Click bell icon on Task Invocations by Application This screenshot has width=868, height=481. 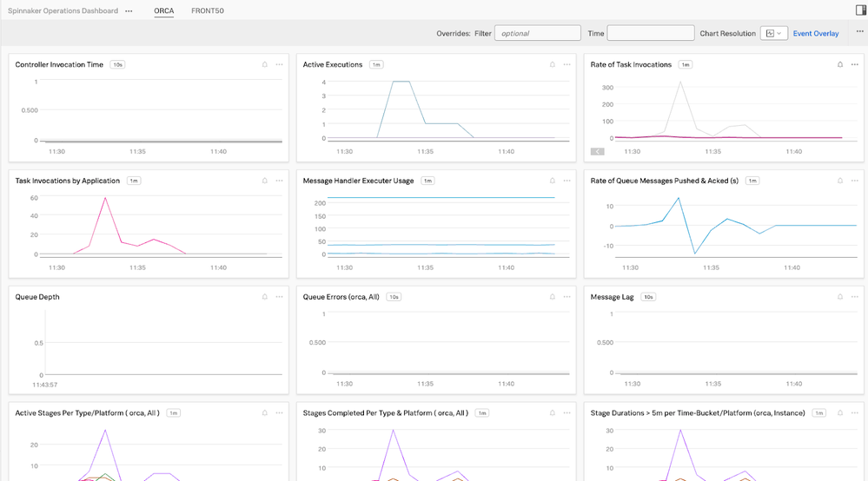click(265, 181)
